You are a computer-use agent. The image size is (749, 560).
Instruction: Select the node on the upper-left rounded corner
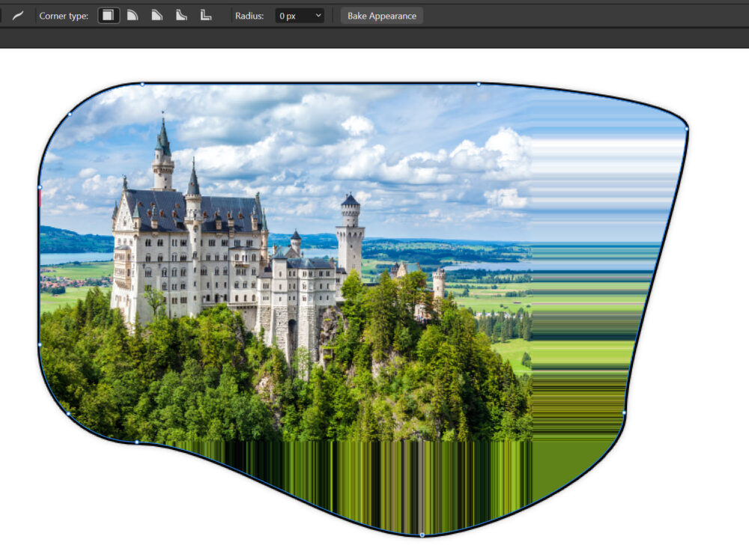coord(70,115)
